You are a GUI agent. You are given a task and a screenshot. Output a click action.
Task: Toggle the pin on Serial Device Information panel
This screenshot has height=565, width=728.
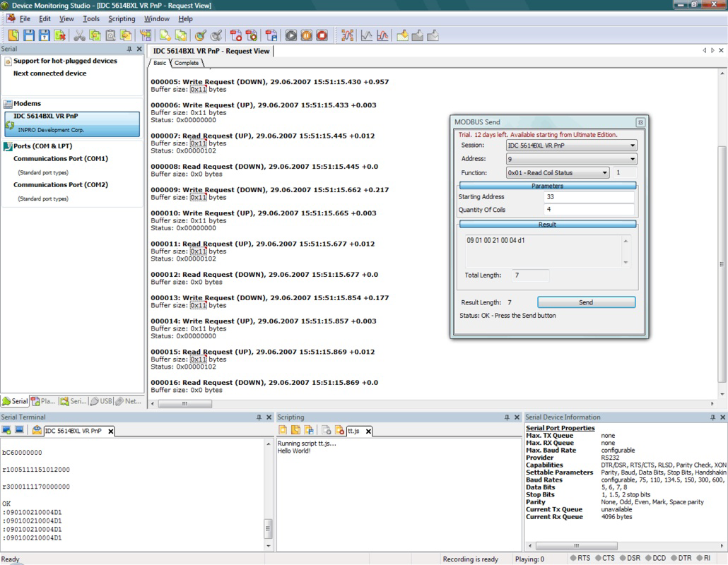pyautogui.click(x=712, y=417)
